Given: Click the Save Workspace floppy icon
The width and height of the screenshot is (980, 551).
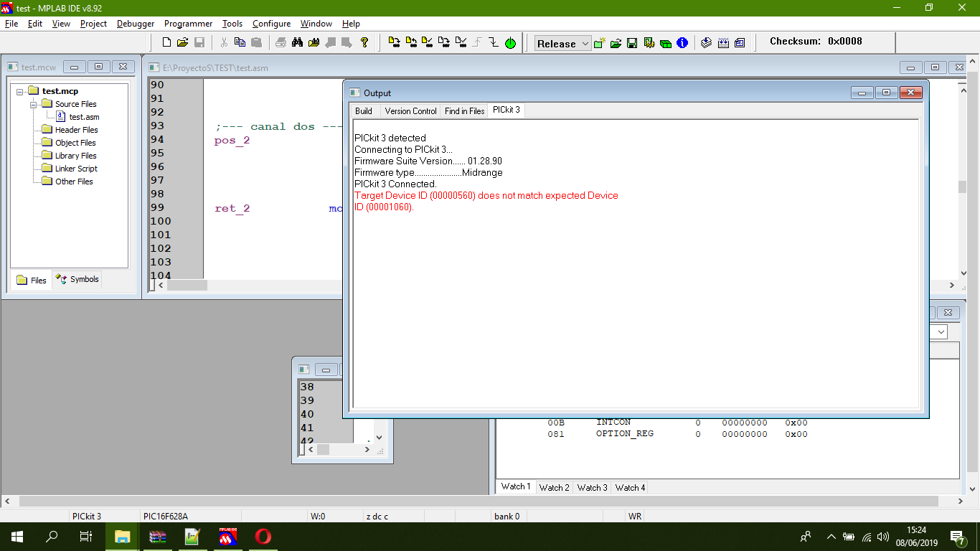Looking at the screenshot, I should point(632,43).
